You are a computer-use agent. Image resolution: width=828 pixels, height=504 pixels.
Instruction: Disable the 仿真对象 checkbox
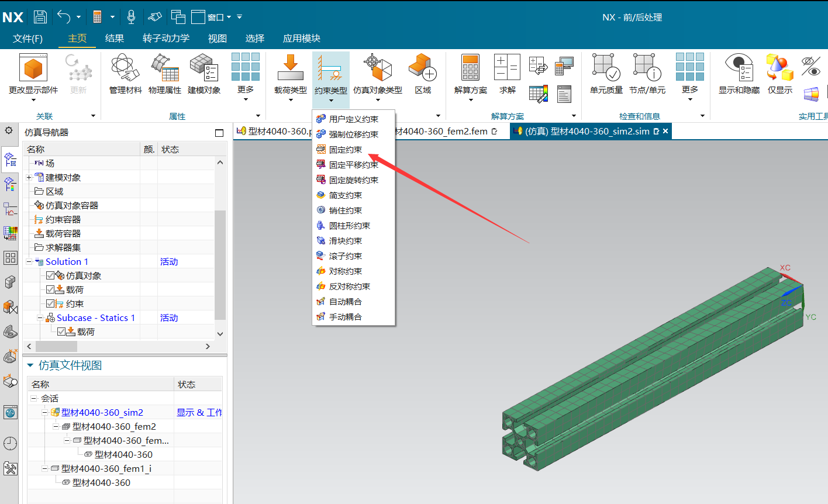pyautogui.click(x=50, y=275)
